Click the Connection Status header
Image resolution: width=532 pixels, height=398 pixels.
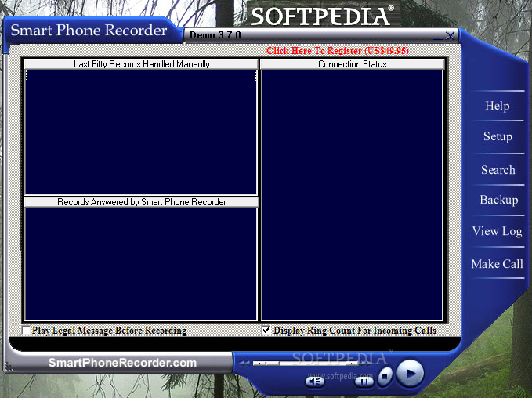[352, 64]
